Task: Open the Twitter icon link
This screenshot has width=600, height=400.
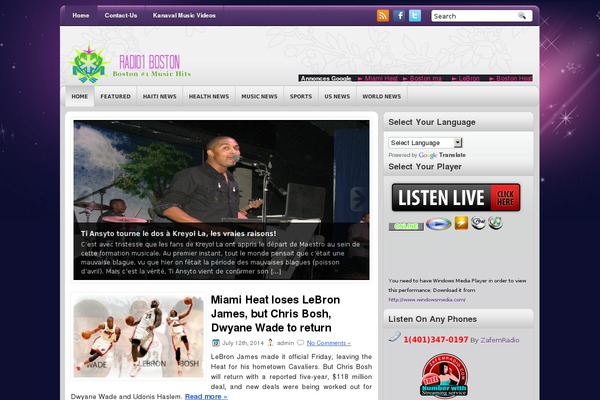Action: [x=415, y=16]
